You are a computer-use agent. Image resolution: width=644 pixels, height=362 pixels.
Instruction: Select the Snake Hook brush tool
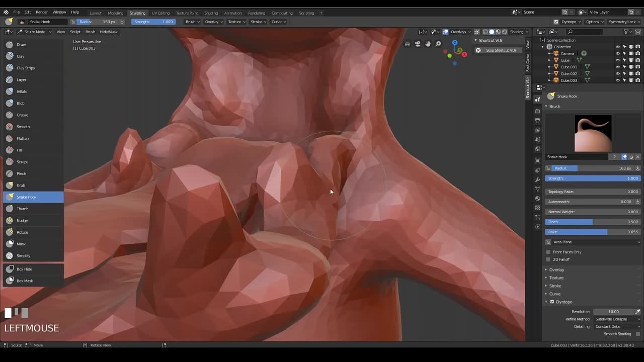33,197
